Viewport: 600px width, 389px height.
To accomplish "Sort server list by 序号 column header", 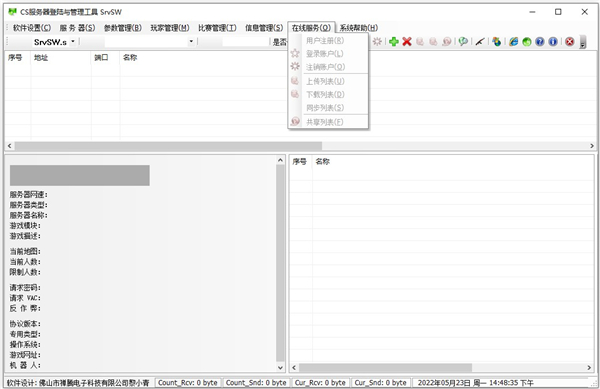I will tap(18, 58).
